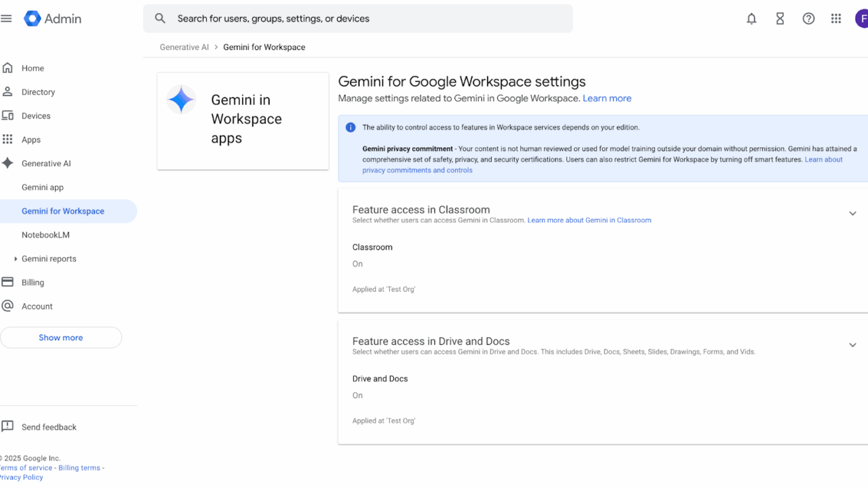The height and width of the screenshot is (488, 868).
Task: Click the Home icon in sidebar
Action: (x=7, y=68)
